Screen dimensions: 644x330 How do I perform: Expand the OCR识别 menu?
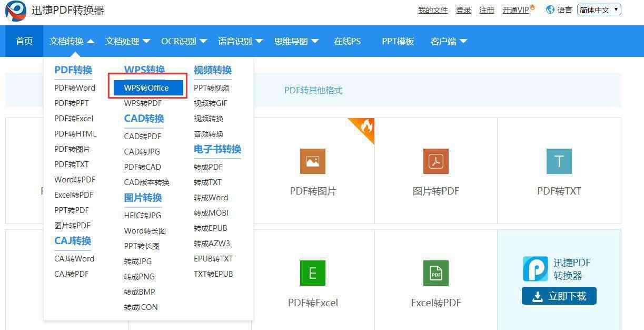click(184, 41)
